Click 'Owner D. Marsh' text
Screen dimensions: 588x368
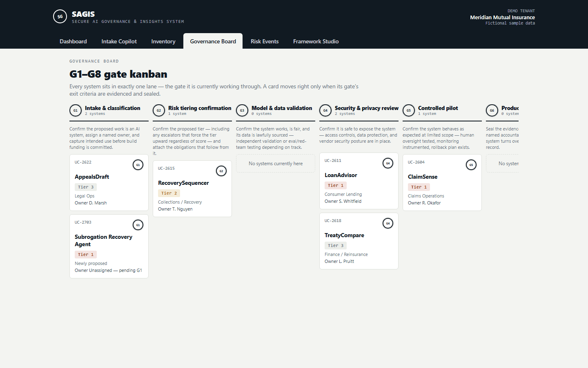tap(91, 203)
